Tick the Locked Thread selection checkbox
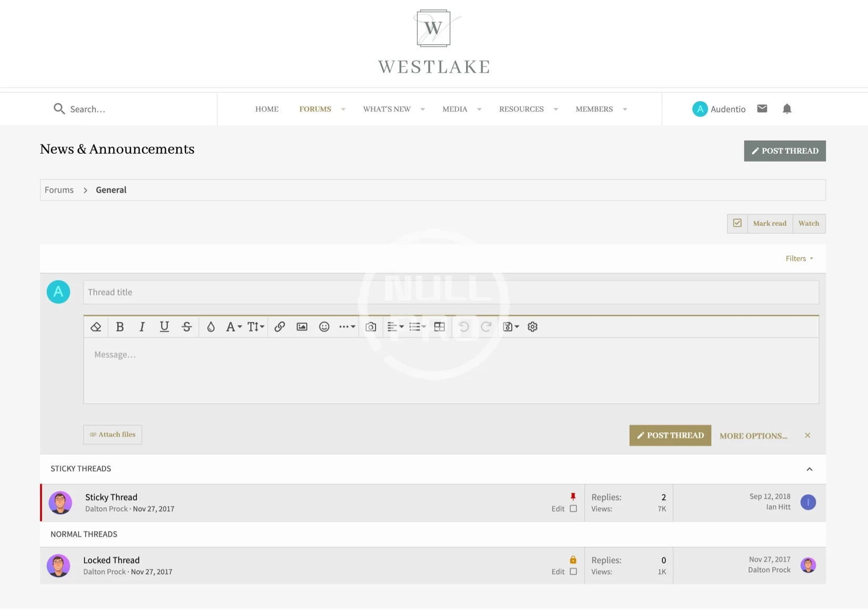868x609 pixels. point(573,572)
